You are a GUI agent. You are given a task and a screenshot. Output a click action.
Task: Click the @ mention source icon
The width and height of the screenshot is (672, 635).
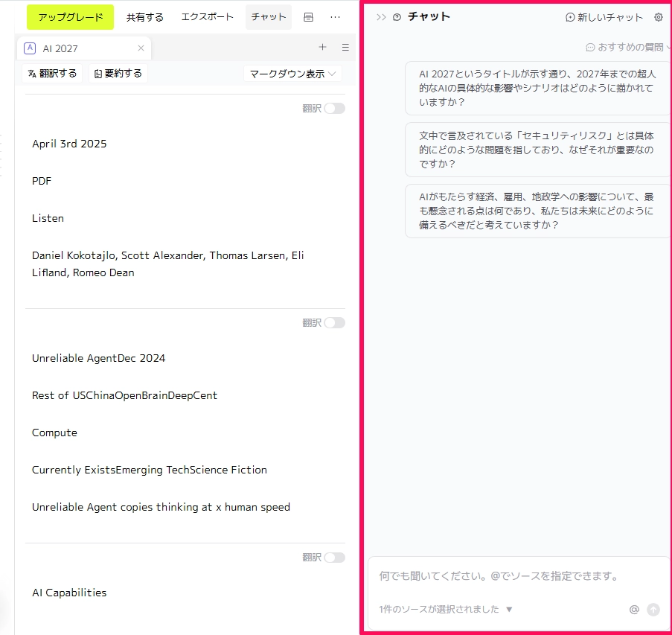[x=634, y=609]
